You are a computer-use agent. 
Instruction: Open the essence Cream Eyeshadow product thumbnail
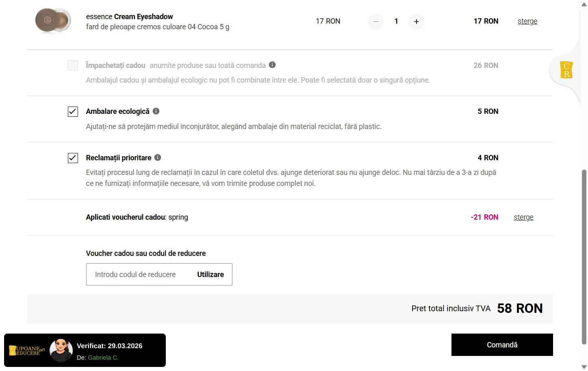(x=53, y=20)
